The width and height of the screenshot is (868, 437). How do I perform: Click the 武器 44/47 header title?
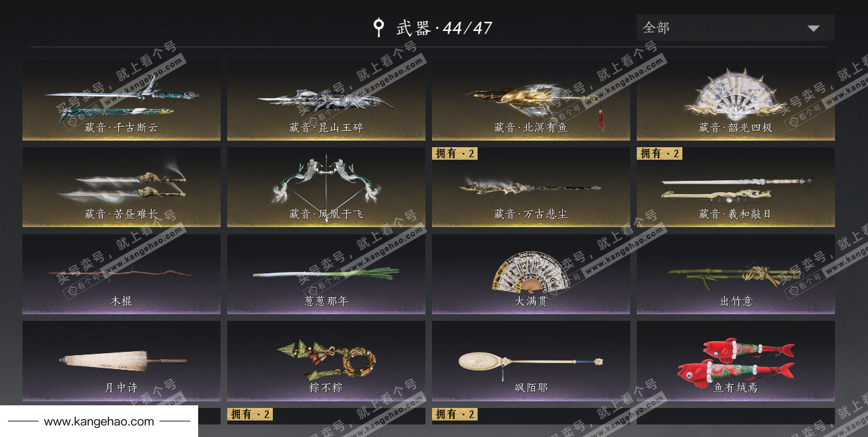click(x=433, y=28)
